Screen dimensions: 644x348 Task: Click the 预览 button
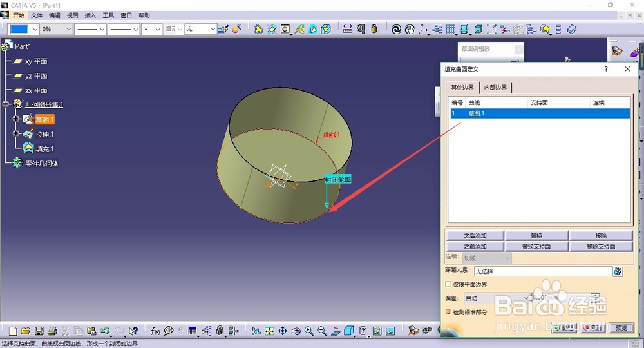tap(621, 328)
